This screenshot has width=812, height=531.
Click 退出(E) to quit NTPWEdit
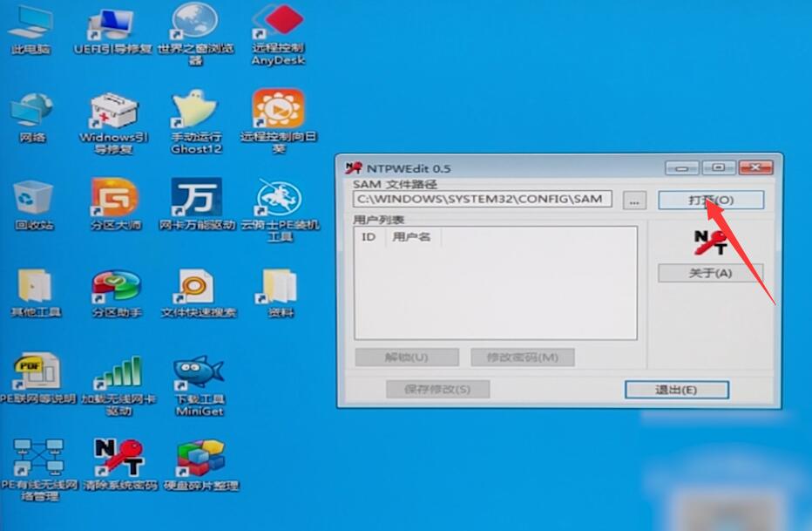[x=676, y=389]
